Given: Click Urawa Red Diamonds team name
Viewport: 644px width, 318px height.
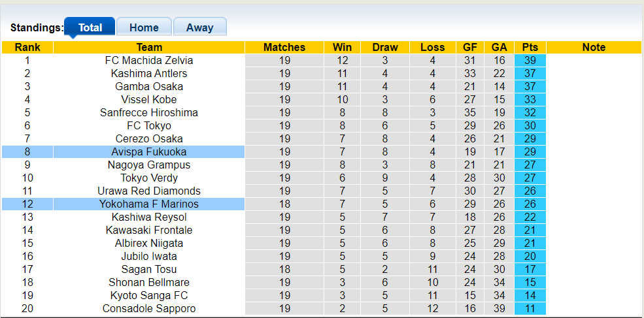Looking at the screenshot, I should click(149, 191).
